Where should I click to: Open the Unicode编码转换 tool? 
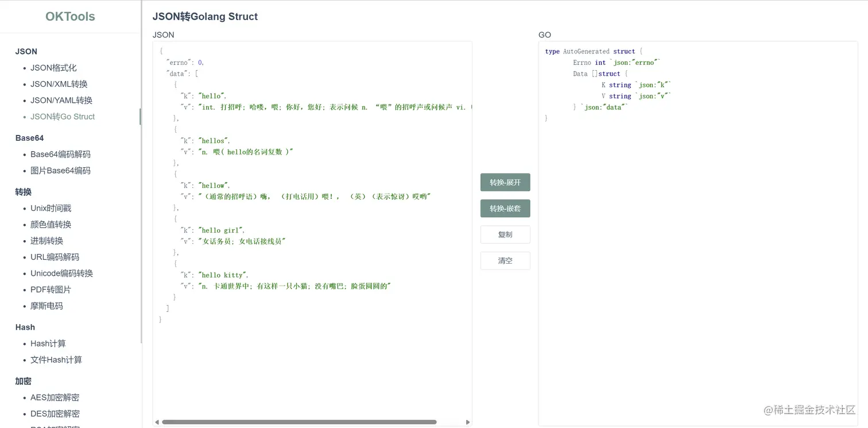[x=61, y=273]
